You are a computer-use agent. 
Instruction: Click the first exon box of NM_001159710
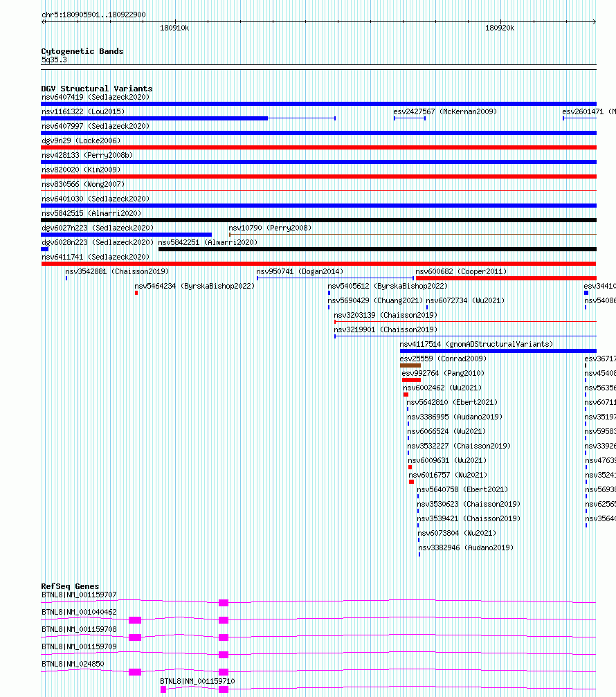pyautogui.click(x=163, y=689)
